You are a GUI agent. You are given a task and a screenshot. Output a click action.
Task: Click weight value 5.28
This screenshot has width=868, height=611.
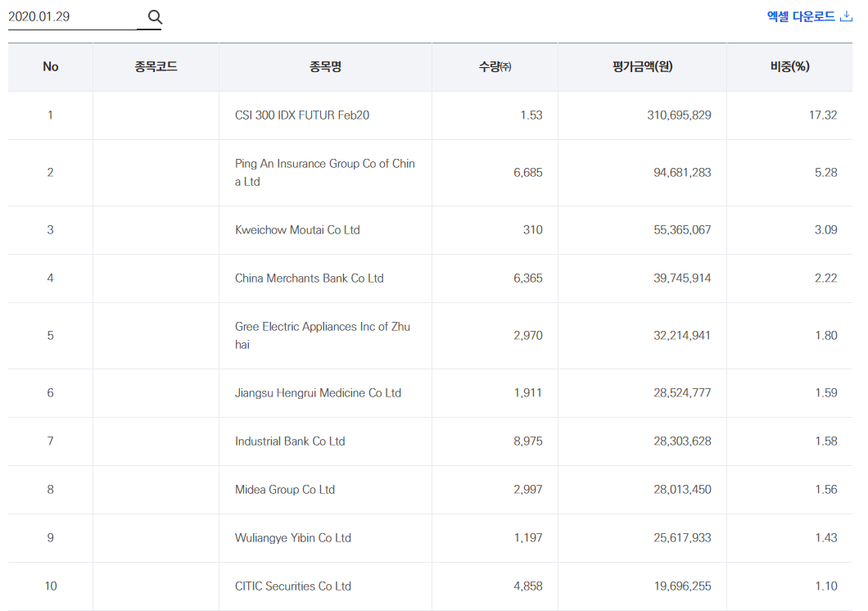tap(826, 173)
